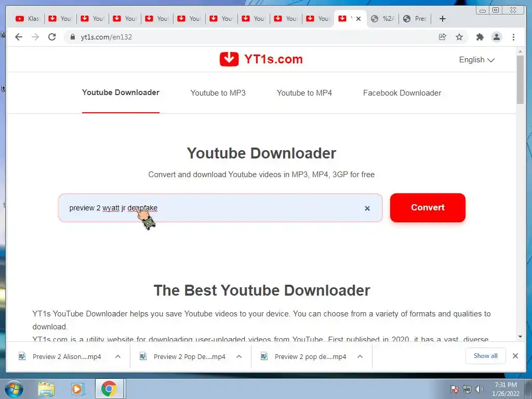Switch to Youtube to MP3

tap(218, 93)
